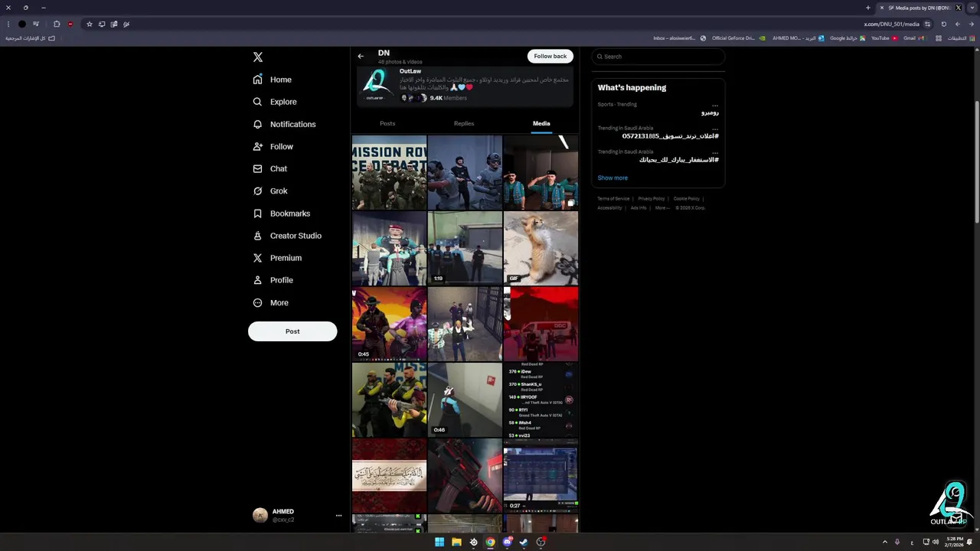Open the trending hashtag #الاستغفار_يبارك_لك_بحياتك

pyautogui.click(x=679, y=160)
